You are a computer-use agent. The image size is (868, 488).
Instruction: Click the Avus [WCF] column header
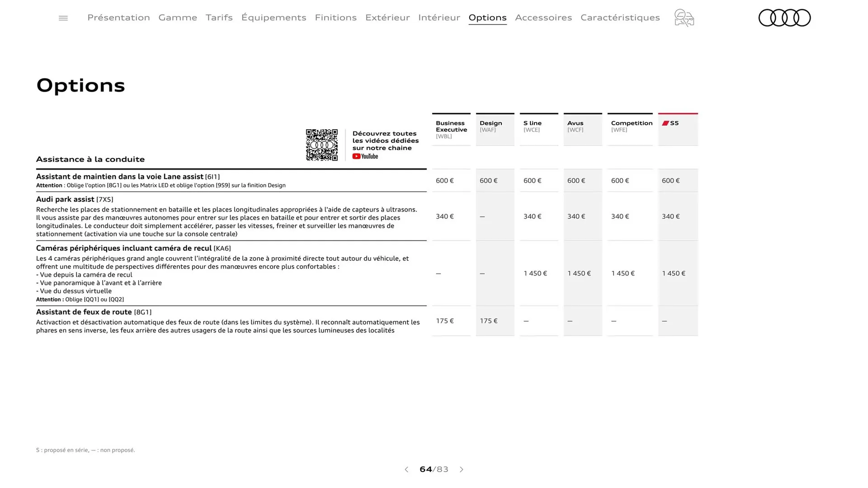(x=583, y=129)
